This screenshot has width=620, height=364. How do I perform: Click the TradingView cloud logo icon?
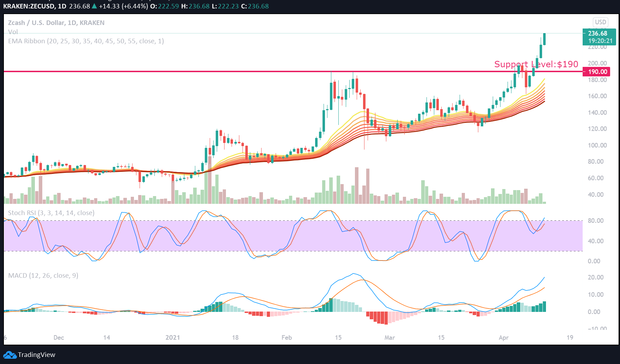[10, 354]
